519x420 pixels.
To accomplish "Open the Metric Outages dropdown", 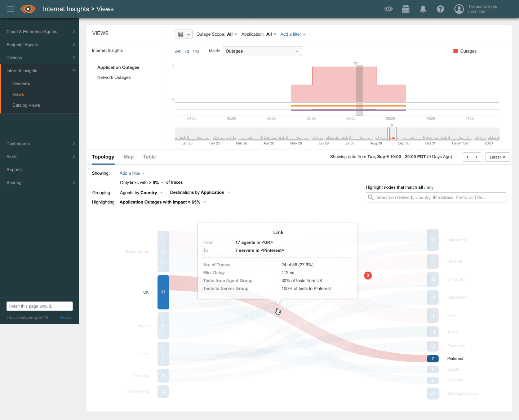I will pyautogui.click(x=262, y=51).
